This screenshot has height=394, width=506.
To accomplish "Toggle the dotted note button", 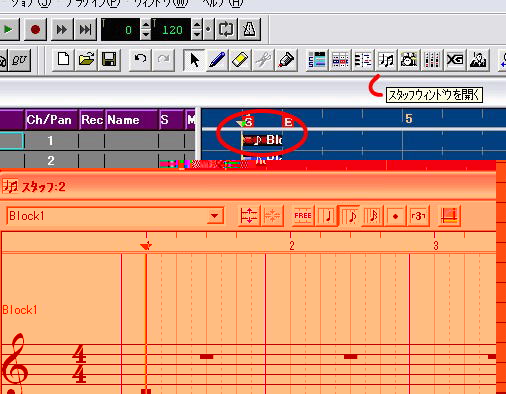I will (395, 216).
